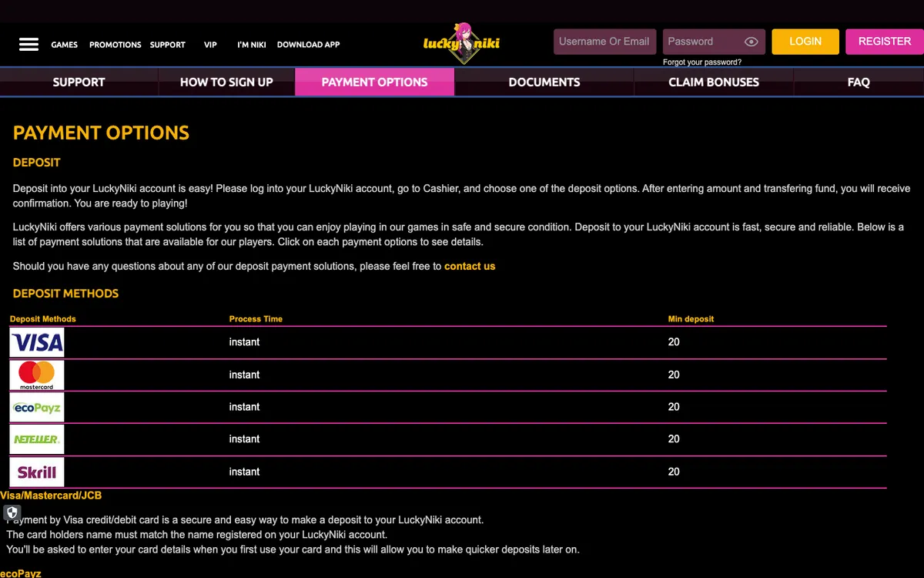
Task: Open Support in the top navigation
Action: pos(168,45)
